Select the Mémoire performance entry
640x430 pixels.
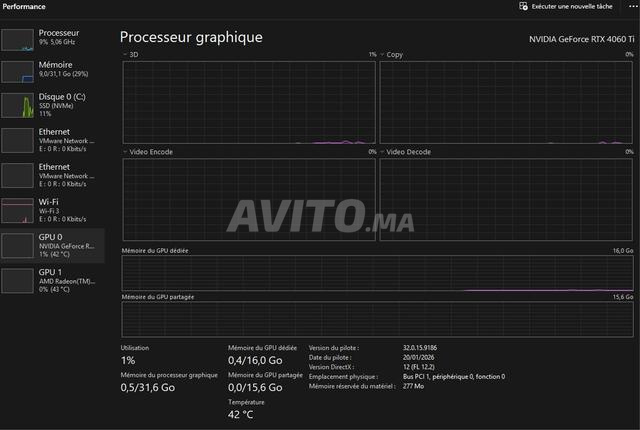click(52, 71)
